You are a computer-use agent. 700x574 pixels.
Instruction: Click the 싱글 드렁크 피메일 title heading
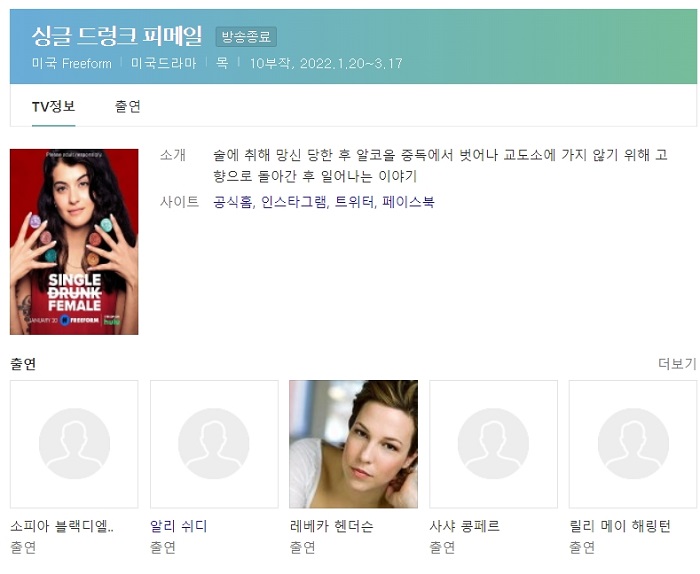(x=116, y=37)
